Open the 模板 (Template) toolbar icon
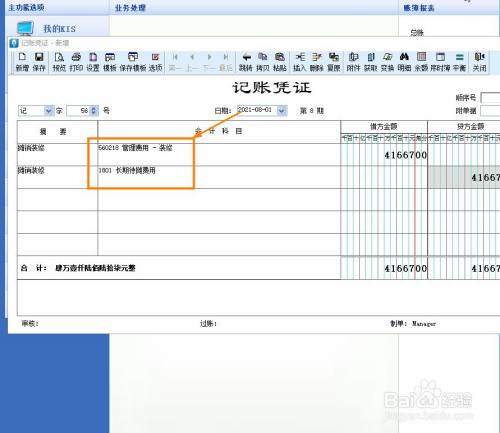Image resolution: width=500 pixels, height=433 pixels. 110,62
